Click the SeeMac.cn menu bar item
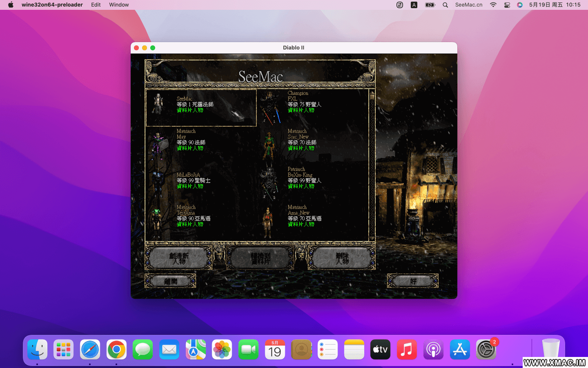Image resolution: width=588 pixels, height=368 pixels. click(x=469, y=5)
